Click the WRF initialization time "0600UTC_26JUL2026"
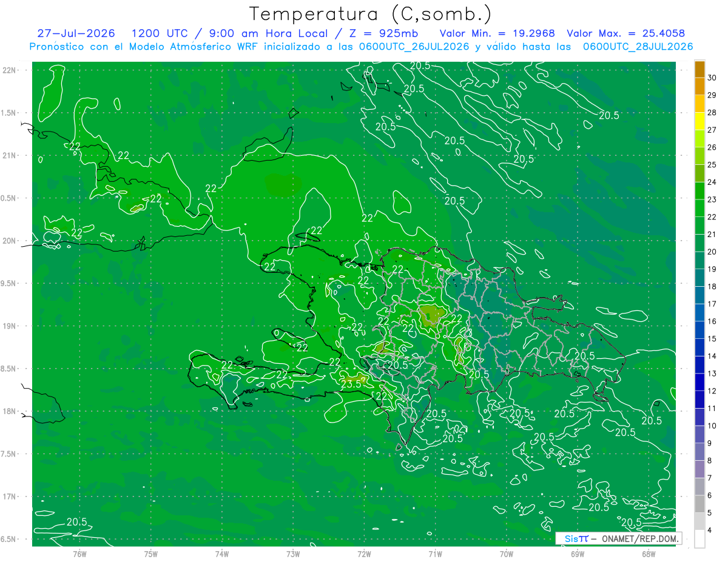 click(412, 47)
